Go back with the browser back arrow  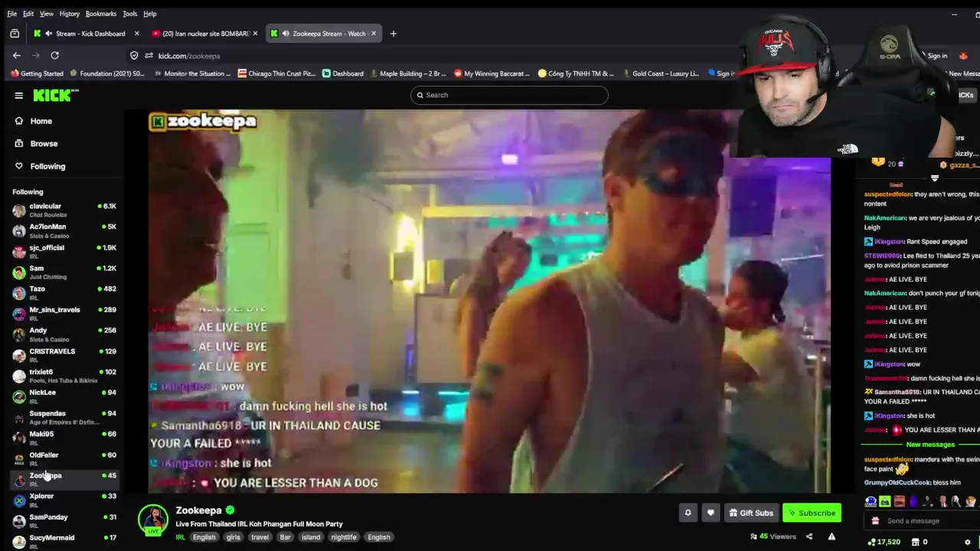[x=17, y=55]
